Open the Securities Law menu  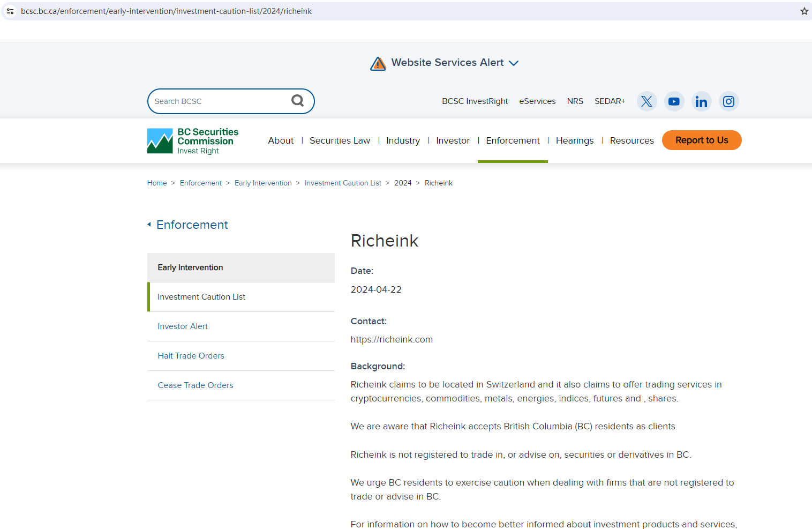click(x=340, y=140)
